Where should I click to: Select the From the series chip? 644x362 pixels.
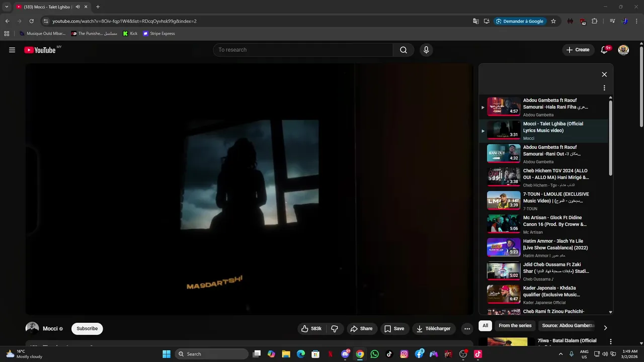tap(515, 326)
